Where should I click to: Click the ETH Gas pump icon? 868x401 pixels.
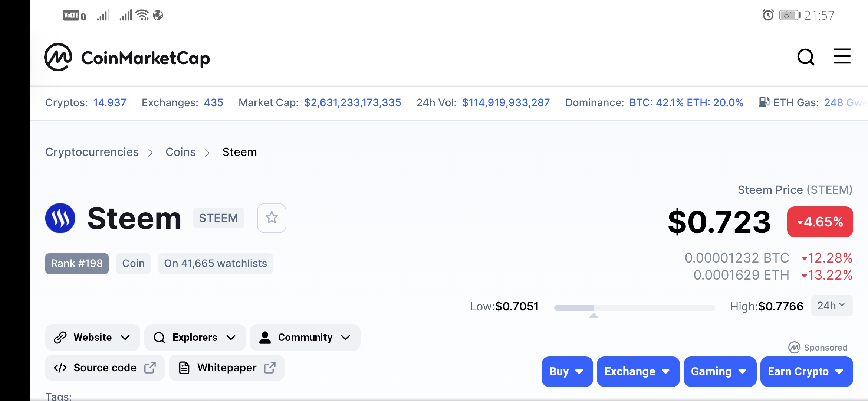764,102
